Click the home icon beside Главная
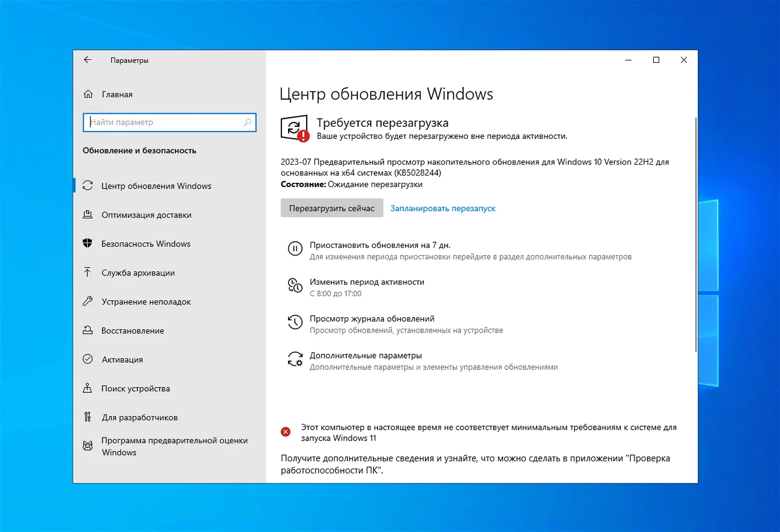Image resolution: width=780 pixels, height=532 pixels. (x=88, y=94)
